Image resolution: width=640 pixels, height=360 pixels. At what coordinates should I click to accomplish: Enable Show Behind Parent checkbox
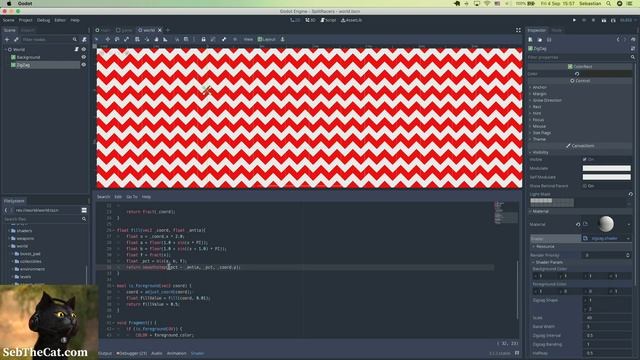click(584, 186)
